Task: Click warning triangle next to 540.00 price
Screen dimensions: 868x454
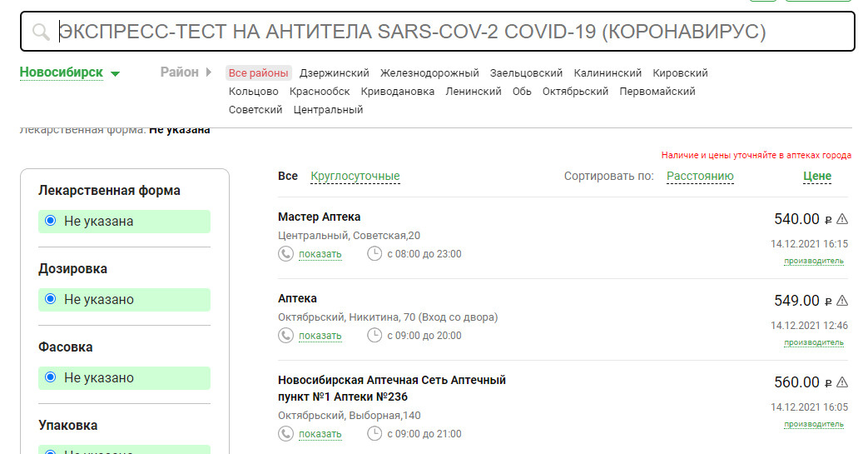Action: (x=842, y=219)
